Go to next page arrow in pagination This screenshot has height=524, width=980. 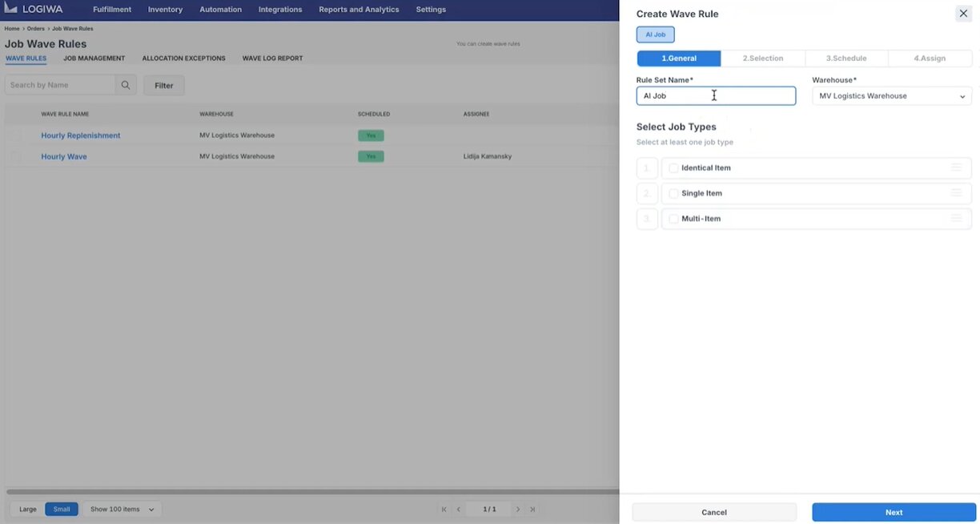[518, 509]
